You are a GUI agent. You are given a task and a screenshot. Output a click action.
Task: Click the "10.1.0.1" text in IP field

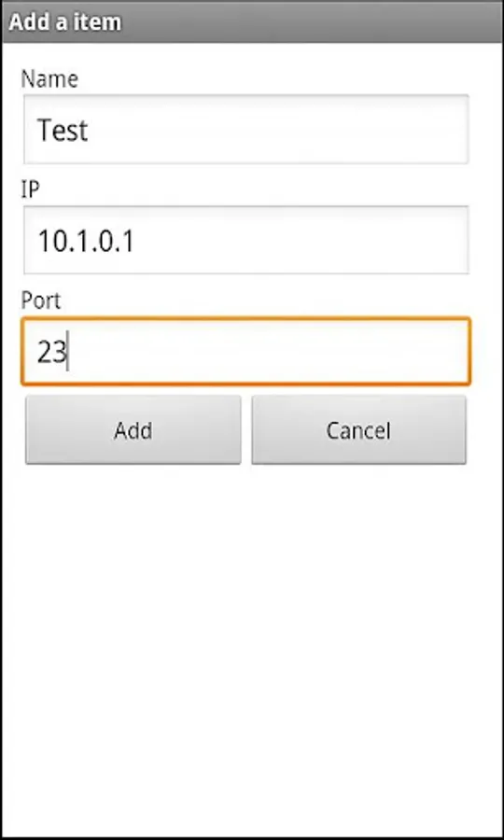[86, 241]
